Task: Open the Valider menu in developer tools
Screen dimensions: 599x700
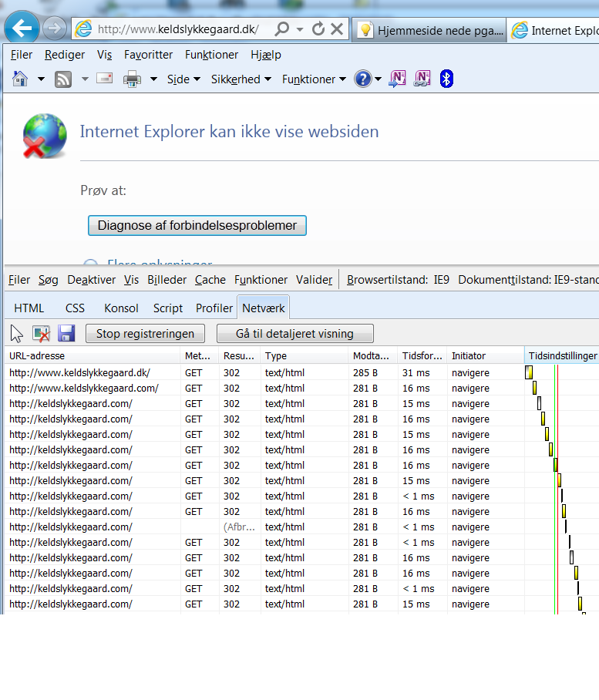Action: coord(315,280)
